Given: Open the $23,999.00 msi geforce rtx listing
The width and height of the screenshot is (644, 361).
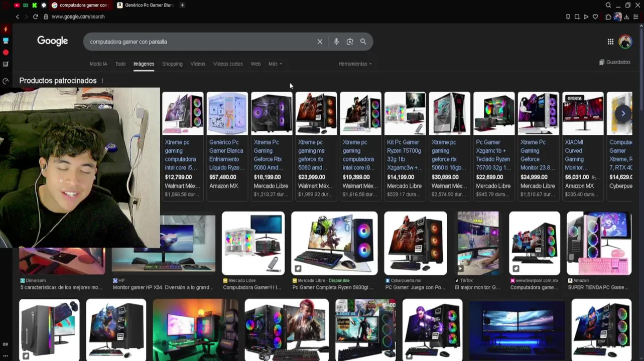Looking at the screenshot, I should tap(316, 145).
